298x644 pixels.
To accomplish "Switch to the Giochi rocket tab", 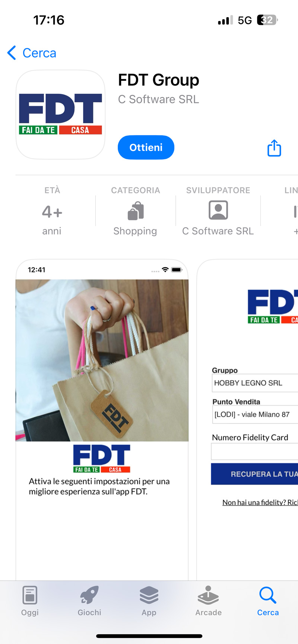I will click(89, 601).
